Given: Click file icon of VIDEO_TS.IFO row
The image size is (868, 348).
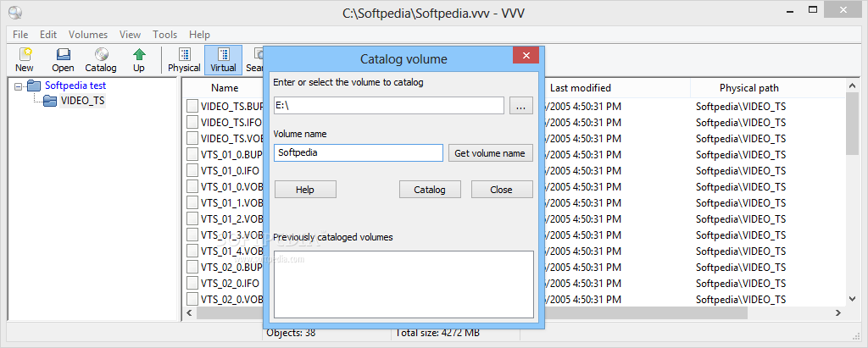Looking at the screenshot, I should point(192,122).
